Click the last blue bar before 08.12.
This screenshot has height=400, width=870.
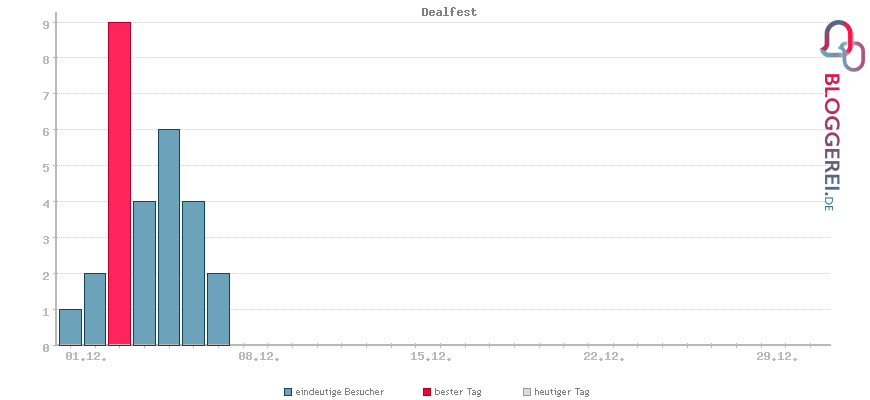click(218, 309)
